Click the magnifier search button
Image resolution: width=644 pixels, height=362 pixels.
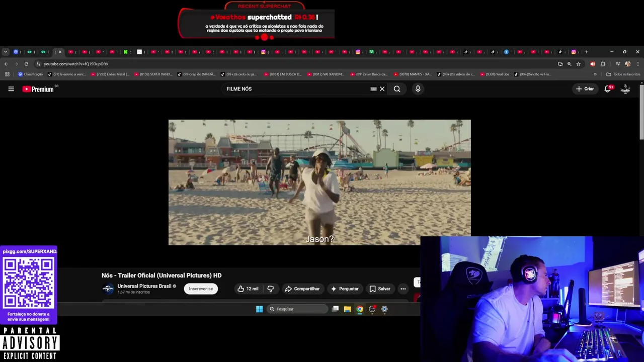point(397,89)
